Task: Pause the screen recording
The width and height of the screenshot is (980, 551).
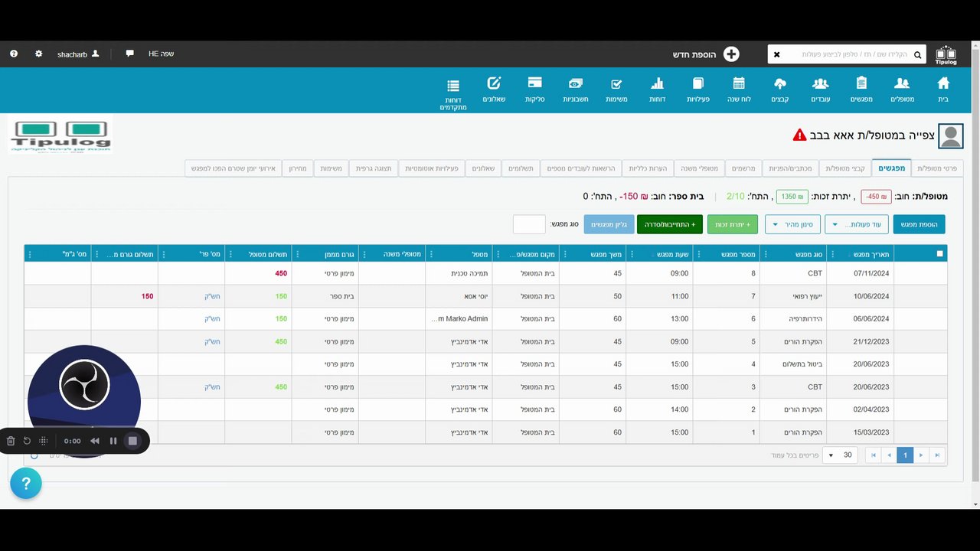Action: click(x=113, y=441)
